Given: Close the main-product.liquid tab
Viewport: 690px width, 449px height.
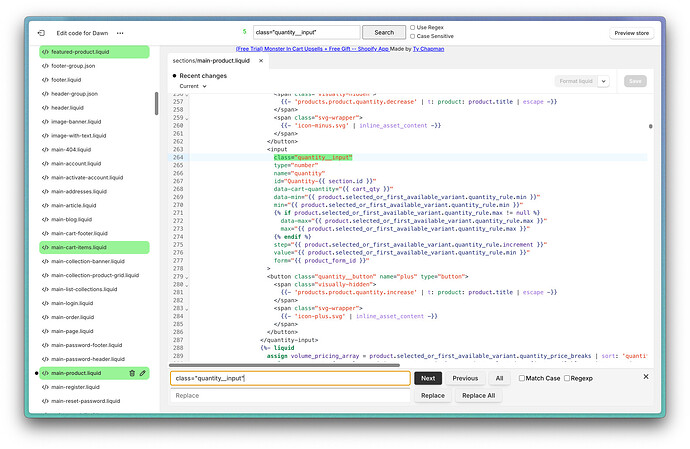Looking at the screenshot, I should coord(261,61).
